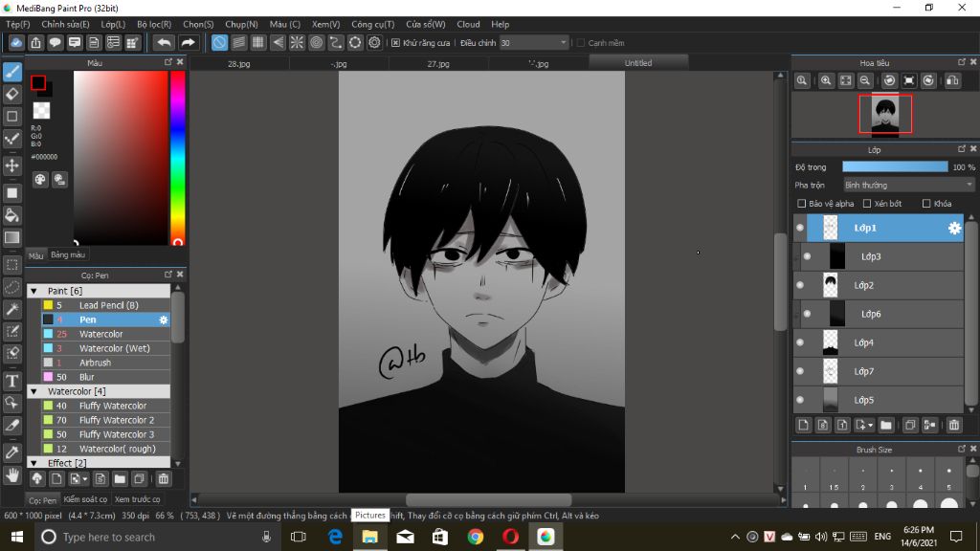Viewport: 980px width, 551px height.
Task: Enable Khóa lock checkbox
Action: pos(926,204)
